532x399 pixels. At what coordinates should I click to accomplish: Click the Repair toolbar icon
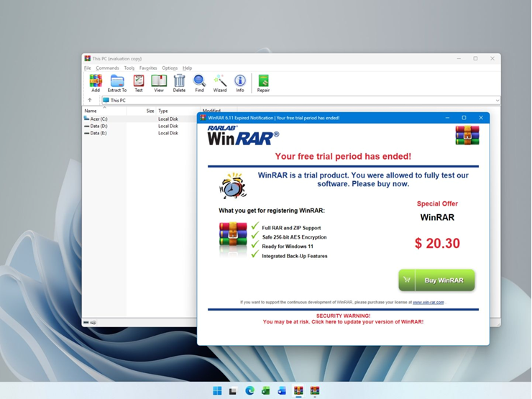263,83
